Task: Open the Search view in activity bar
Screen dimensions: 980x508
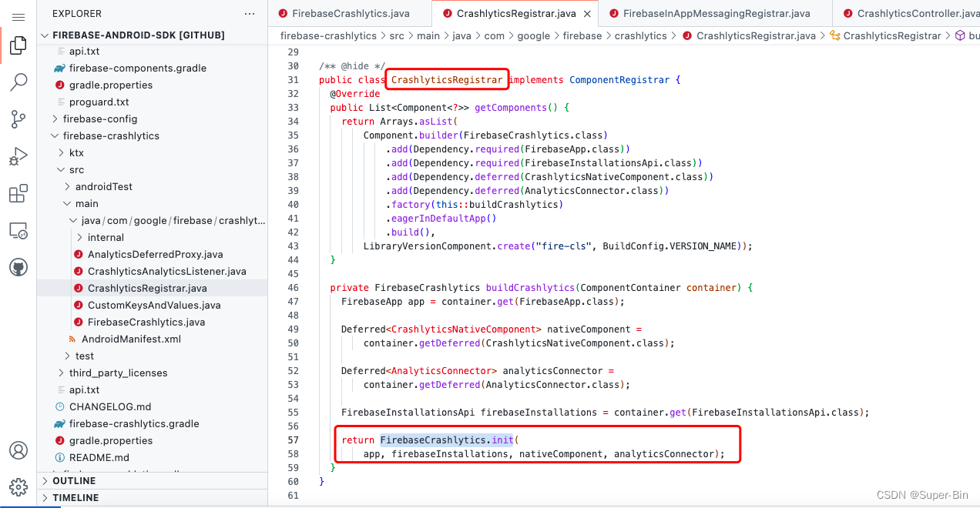Action: point(18,82)
